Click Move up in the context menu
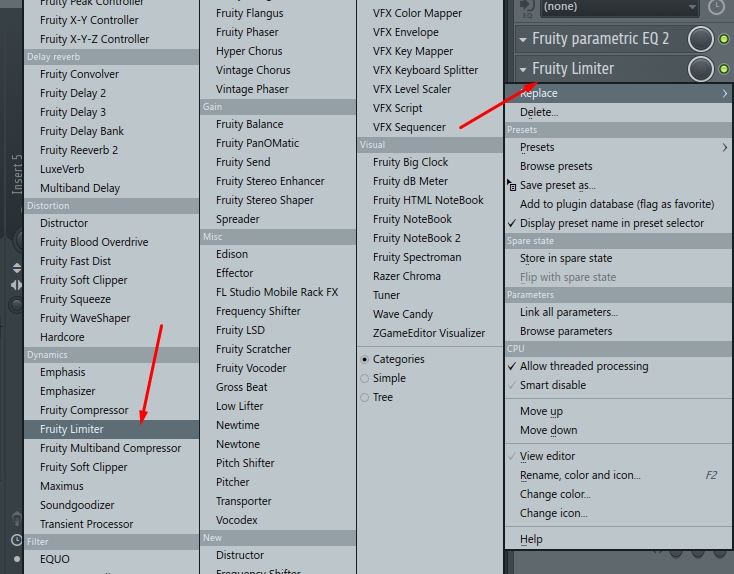Screen dimensions: 734x574 click(618, 412)
